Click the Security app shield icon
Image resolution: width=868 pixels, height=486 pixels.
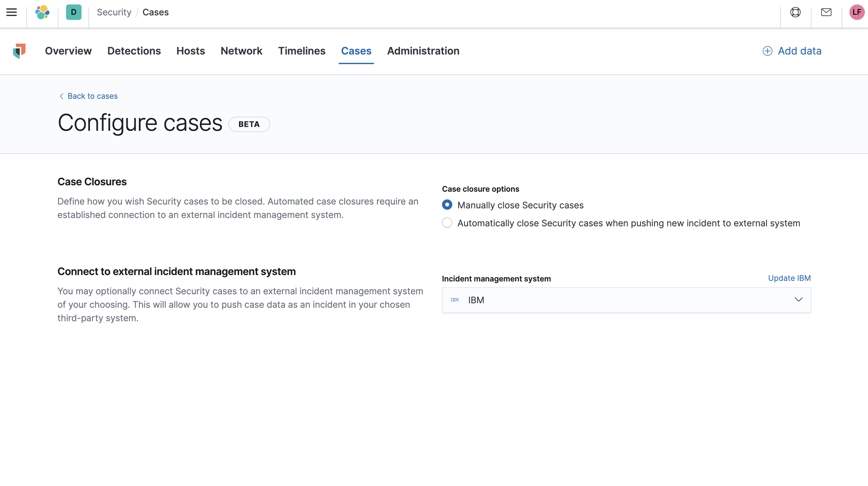click(x=19, y=51)
